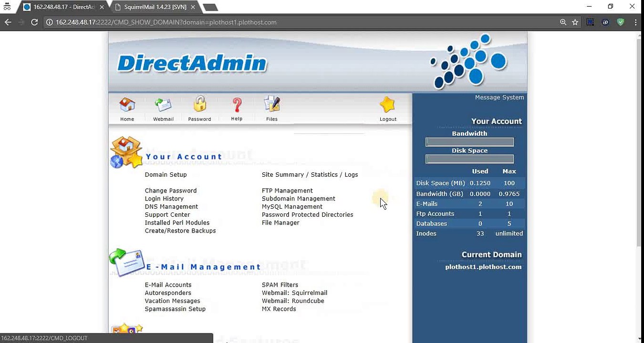Click the IP extension icon
The image size is (644, 343).
pyautogui.click(x=605, y=22)
